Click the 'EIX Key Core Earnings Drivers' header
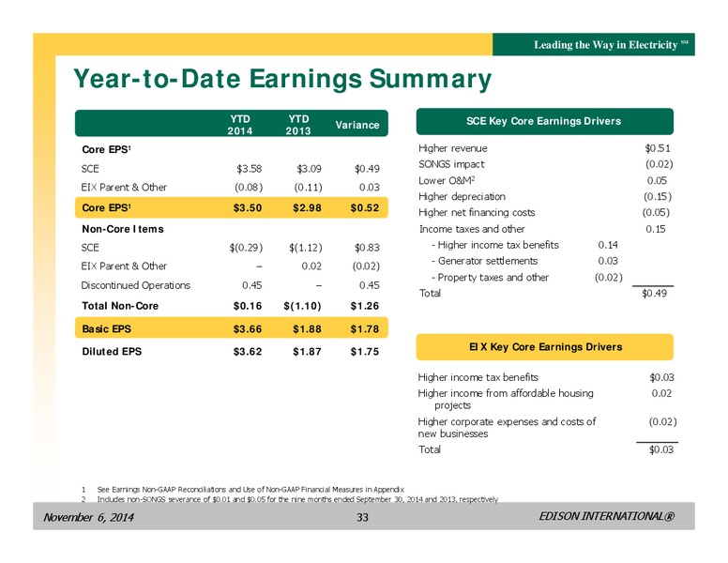The image size is (728, 563). (x=545, y=347)
